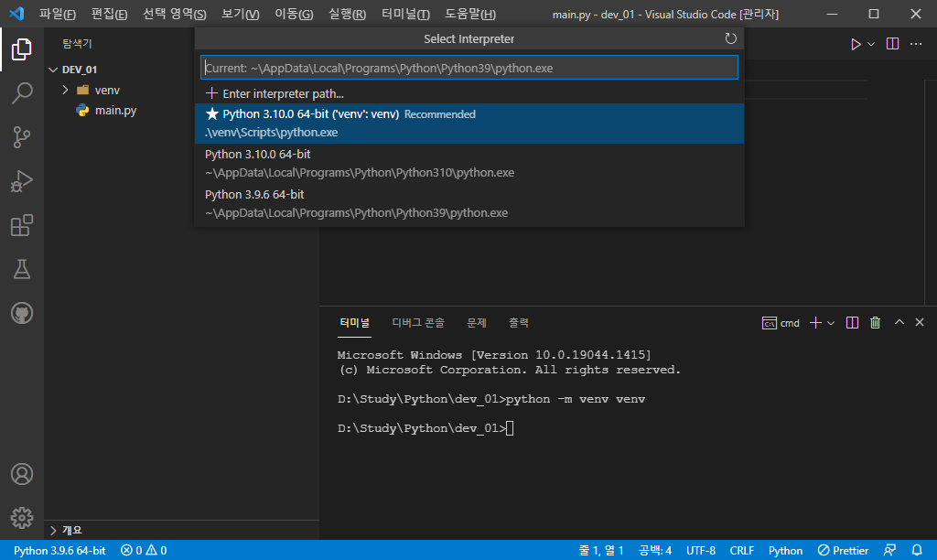Select the cmd terminal shell label
This screenshot has height=560, width=937.
pyautogui.click(x=781, y=323)
